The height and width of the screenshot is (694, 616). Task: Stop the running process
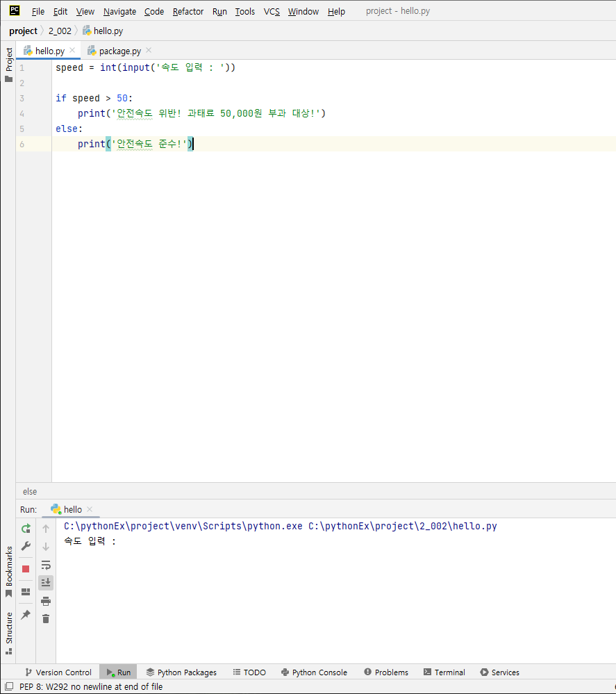coord(26,569)
